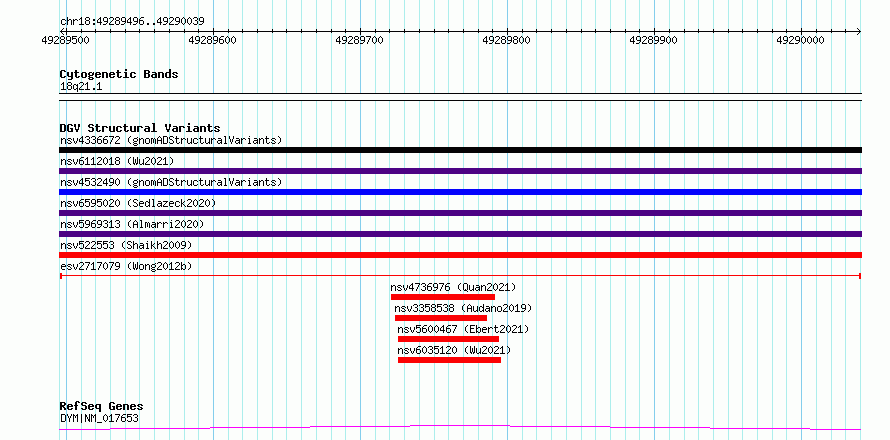Click ruler position 49289900

(x=654, y=40)
